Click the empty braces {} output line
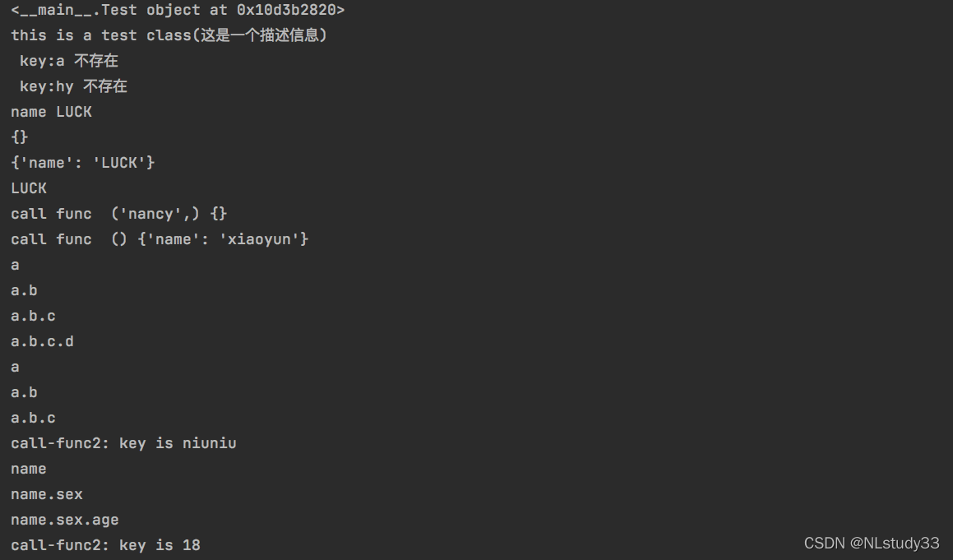This screenshot has height=560, width=953. [x=20, y=137]
